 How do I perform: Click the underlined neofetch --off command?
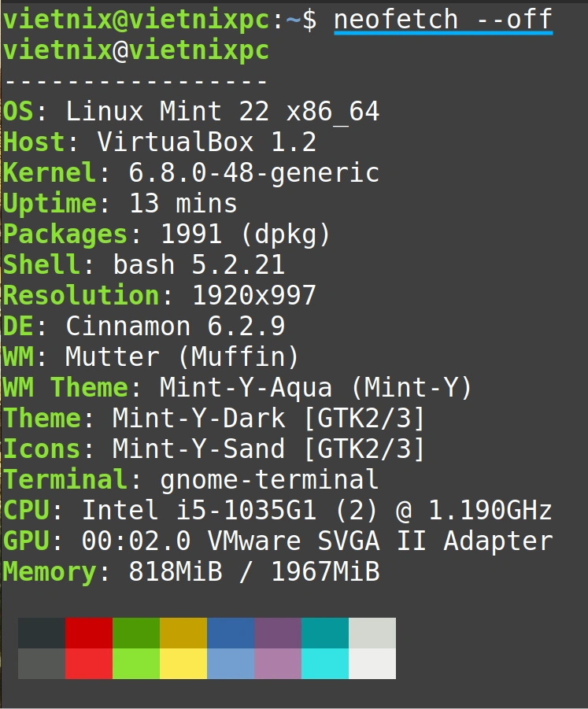pyautogui.click(x=443, y=20)
